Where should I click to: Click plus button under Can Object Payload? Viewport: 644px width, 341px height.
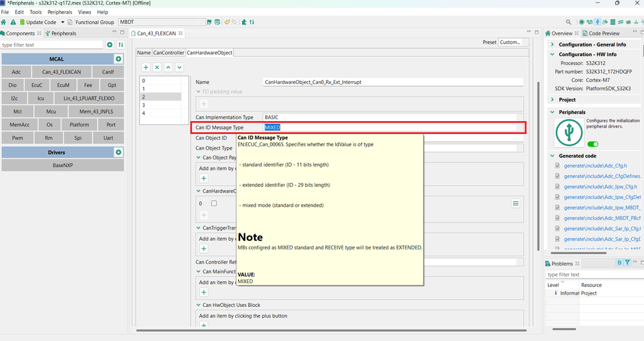tap(204, 178)
